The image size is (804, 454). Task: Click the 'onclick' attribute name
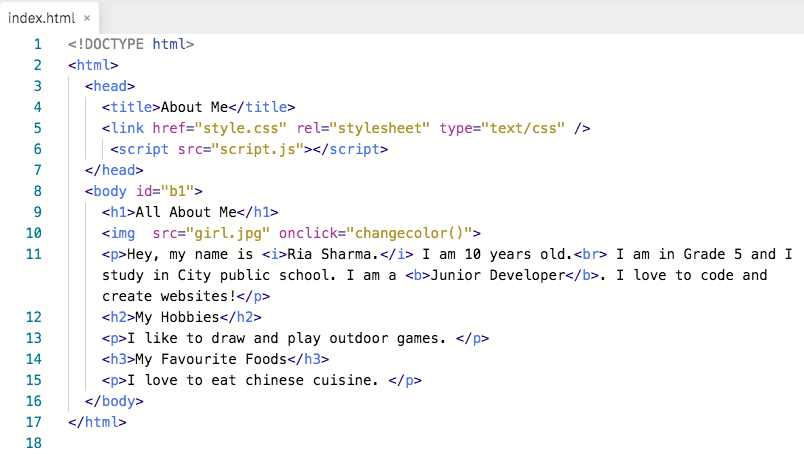click(x=309, y=233)
